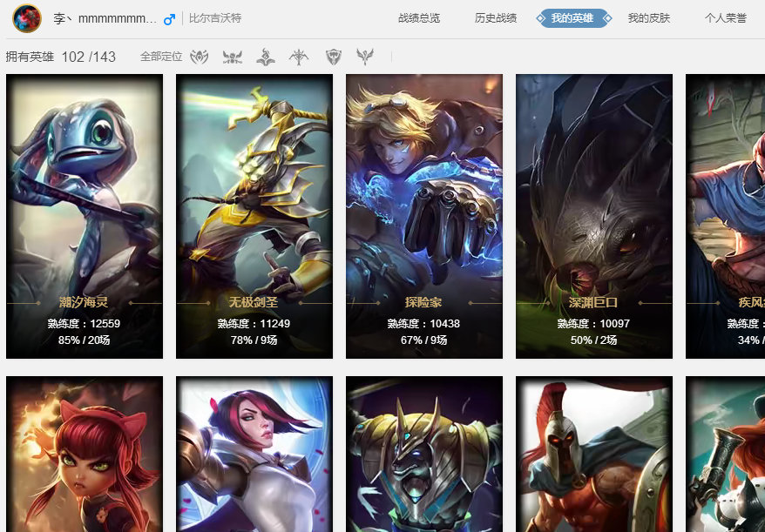Viewport: 765px width, 532px height.
Task: Click the player avatar icon
Action: [x=27, y=18]
